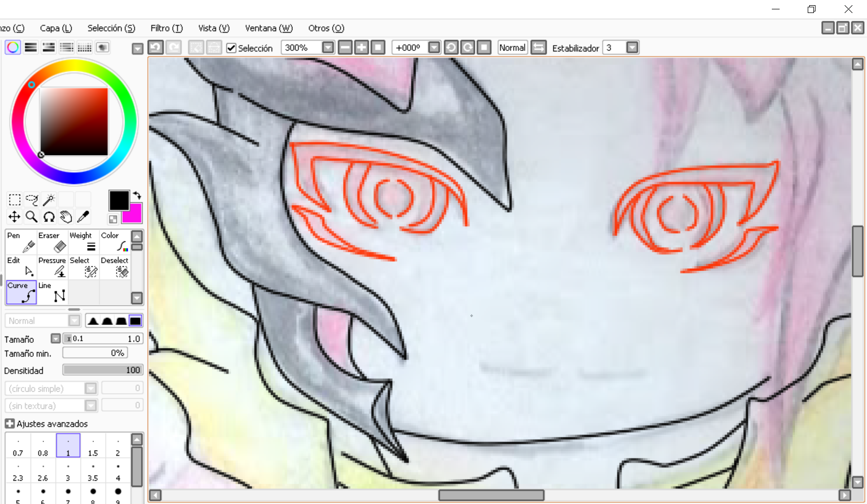Pick brush size 3.5 preset

click(93, 471)
